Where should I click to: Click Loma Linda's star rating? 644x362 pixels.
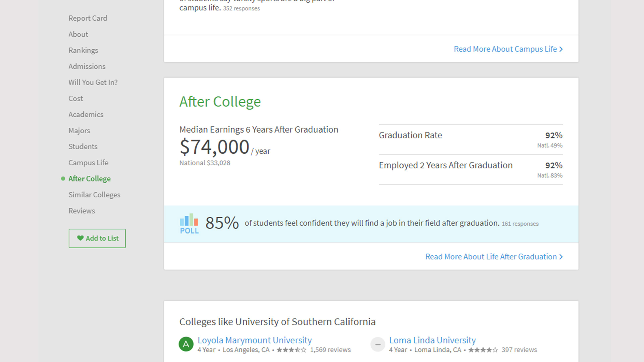[x=483, y=350]
